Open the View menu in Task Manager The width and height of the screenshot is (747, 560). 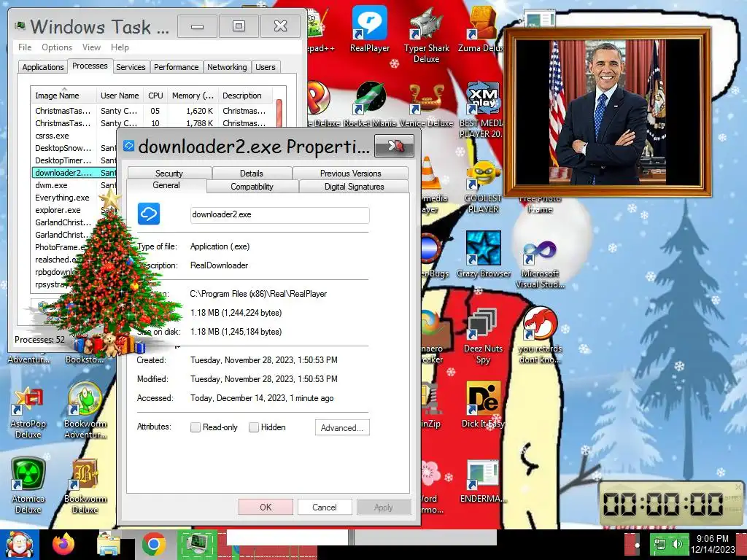[91, 47]
